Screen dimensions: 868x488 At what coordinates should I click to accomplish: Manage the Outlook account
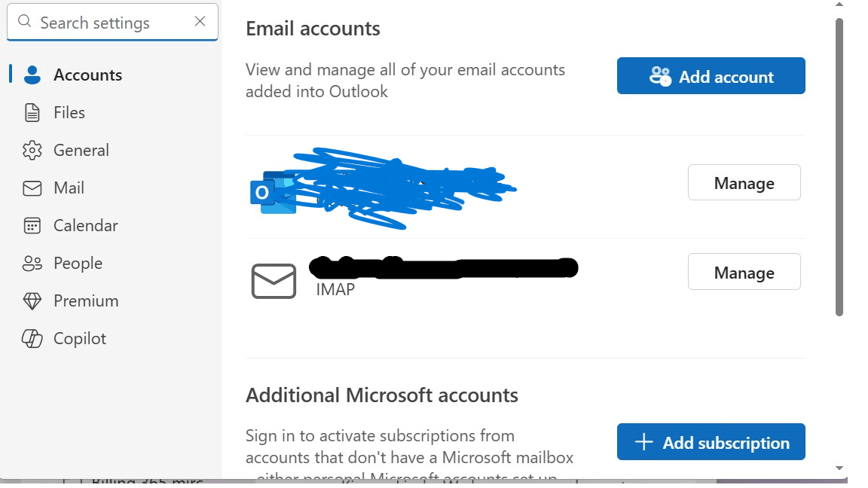tap(744, 182)
